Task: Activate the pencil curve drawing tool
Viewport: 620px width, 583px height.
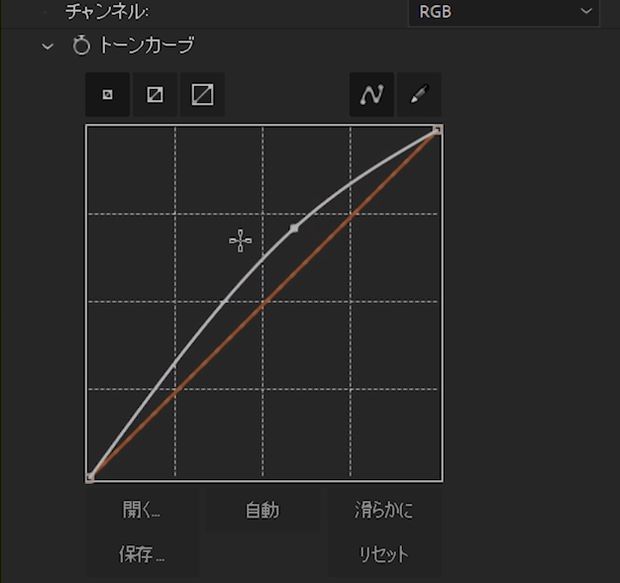Action: coord(419,95)
